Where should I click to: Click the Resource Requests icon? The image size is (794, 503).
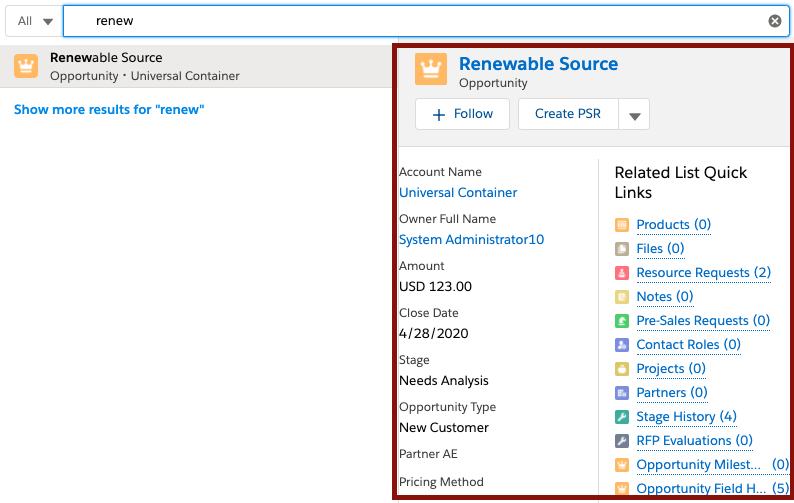[622, 273]
